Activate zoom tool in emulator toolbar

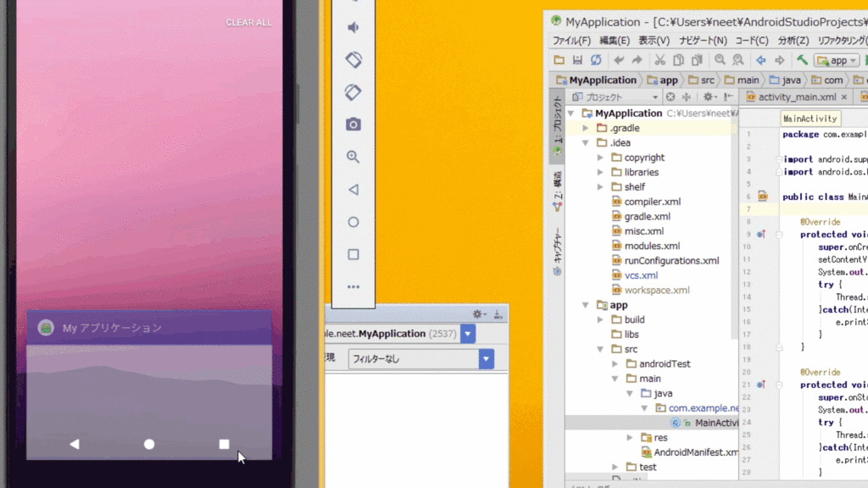coord(353,157)
